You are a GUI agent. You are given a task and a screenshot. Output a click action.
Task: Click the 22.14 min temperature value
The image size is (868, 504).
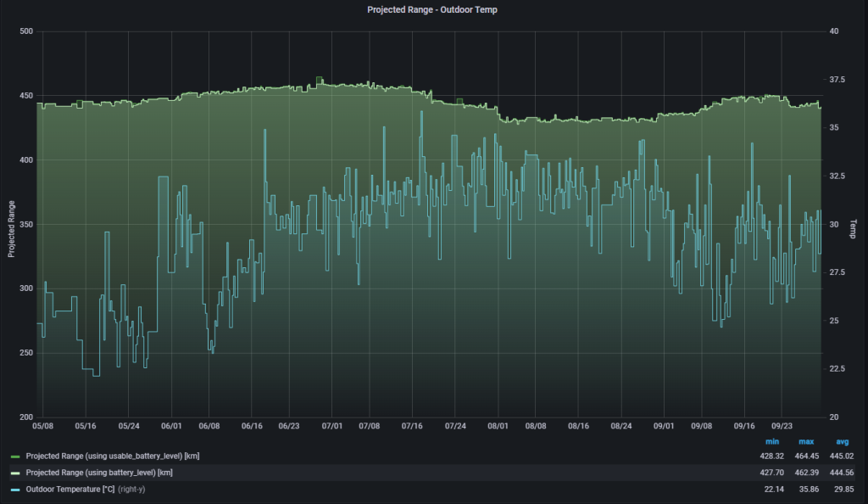point(771,489)
